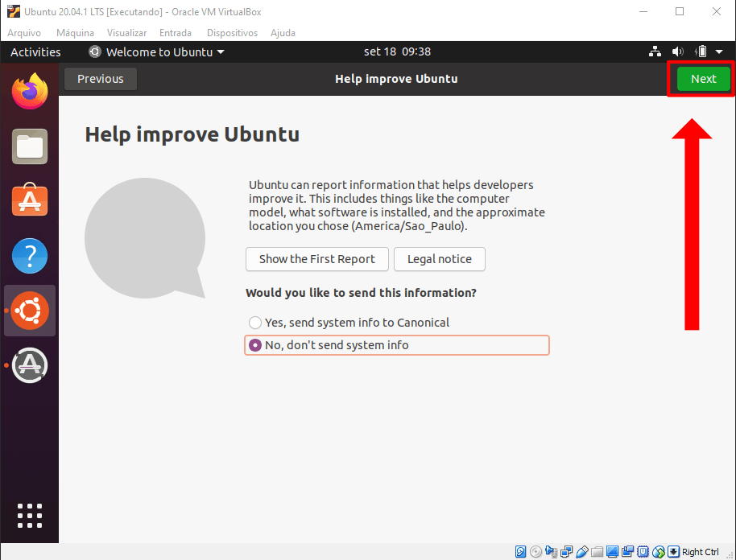The width and height of the screenshot is (736, 560).
Task: Click the Right Ctrl host key label
Action: coord(700,552)
